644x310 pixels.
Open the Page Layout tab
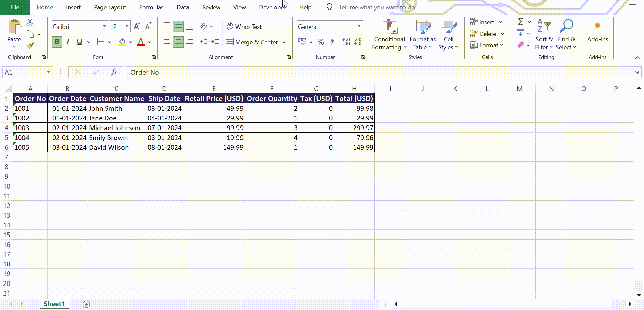110,7
